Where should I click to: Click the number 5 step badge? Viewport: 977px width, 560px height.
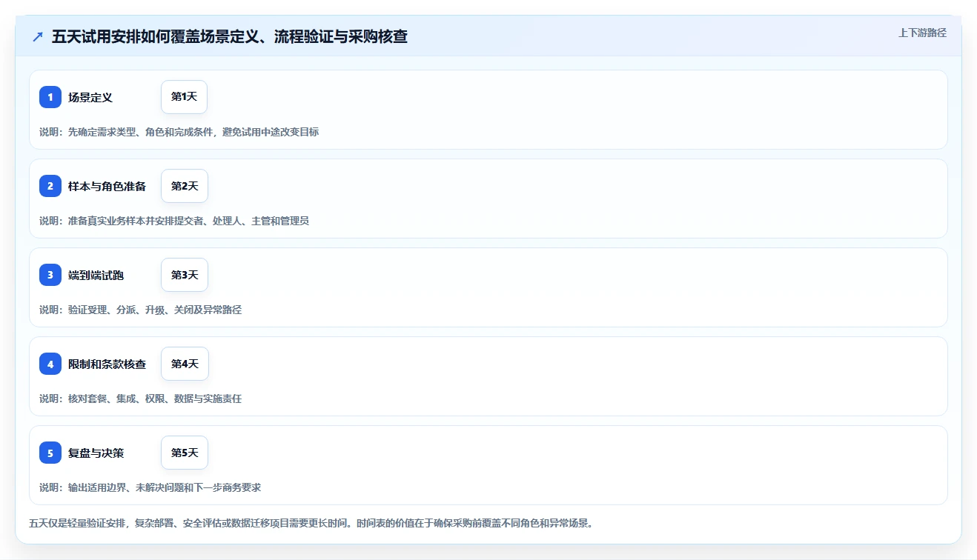click(50, 453)
